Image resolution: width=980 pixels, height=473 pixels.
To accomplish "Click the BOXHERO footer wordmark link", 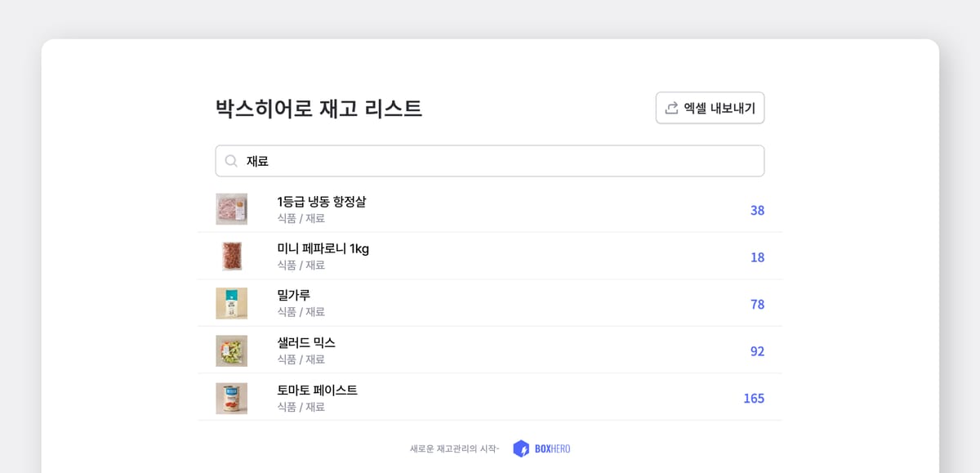I will pyautogui.click(x=552, y=447).
